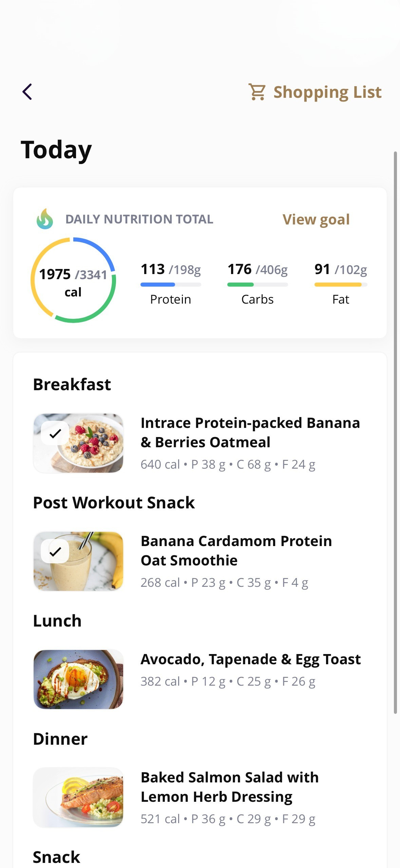Select the Protein progress bar

tap(171, 285)
